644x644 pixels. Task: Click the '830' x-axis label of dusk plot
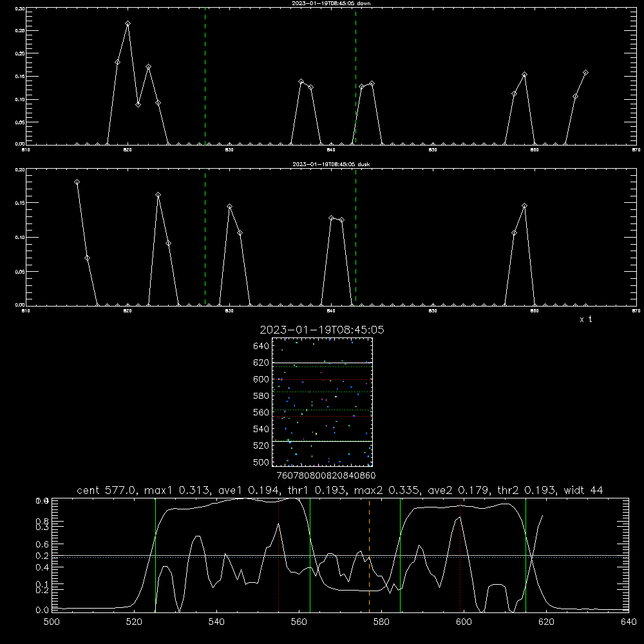(229, 311)
